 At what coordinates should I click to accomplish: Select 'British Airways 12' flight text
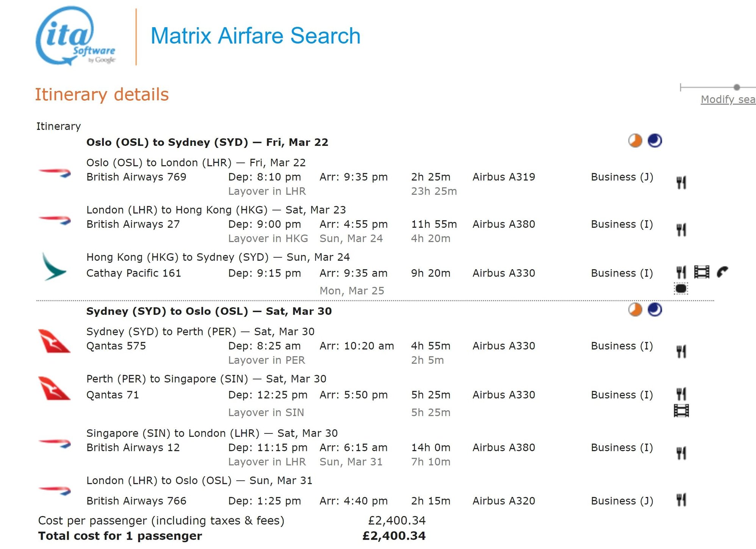click(133, 447)
